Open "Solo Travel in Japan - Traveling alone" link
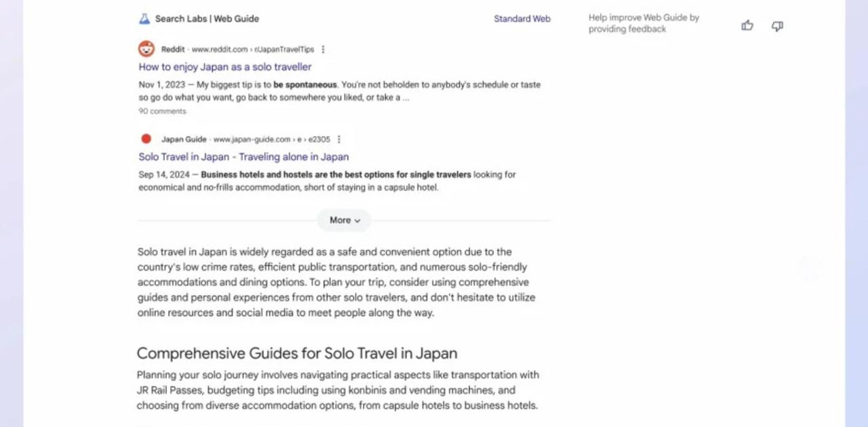Screen dimensions: 868x427 pyautogui.click(x=243, y=157)
